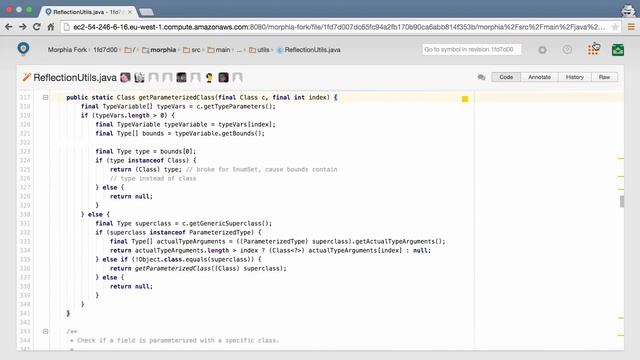Open the orange apps grid icon

(593, 50)
